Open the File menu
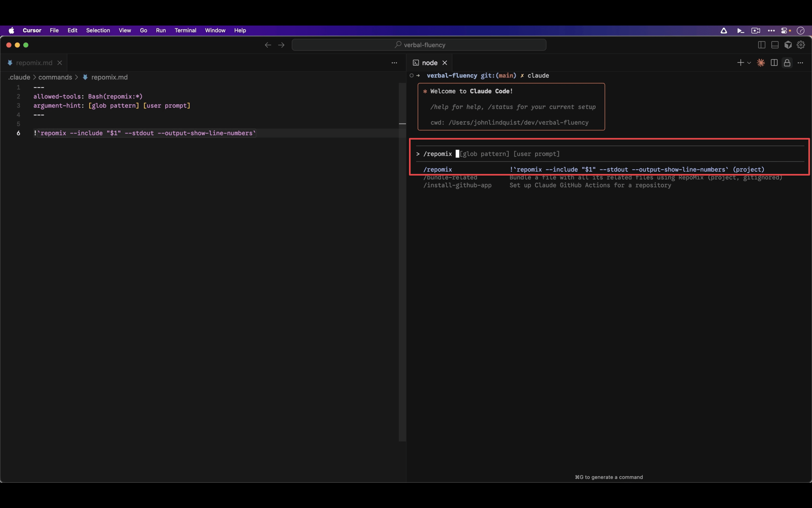The image size is (812, 508). (x=54, y=31)
